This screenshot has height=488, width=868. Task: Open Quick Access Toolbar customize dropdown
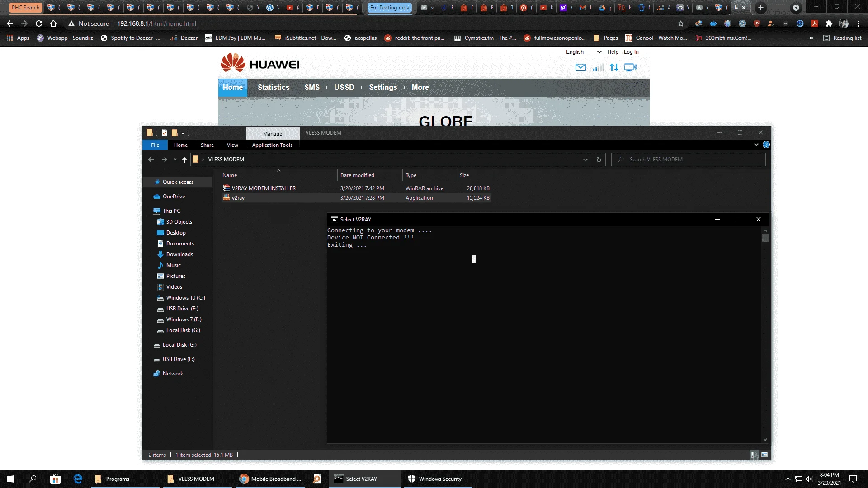pos(183,133)
